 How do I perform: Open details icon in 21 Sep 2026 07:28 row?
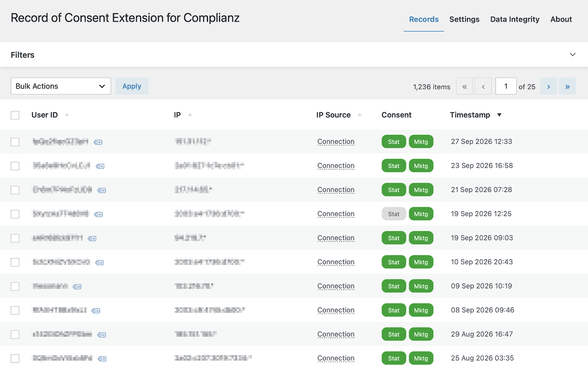pos(102,190)
